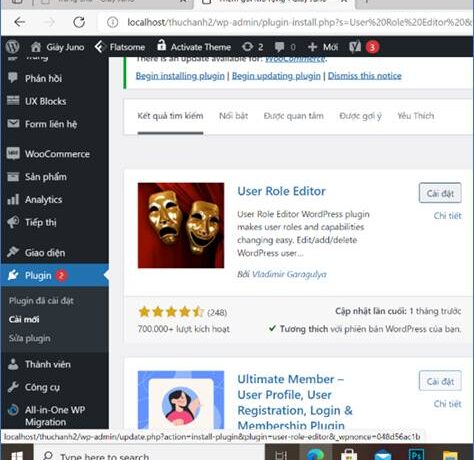Click the plus Mới new-content item
474x460 pixels.
(x=322, y=47)
